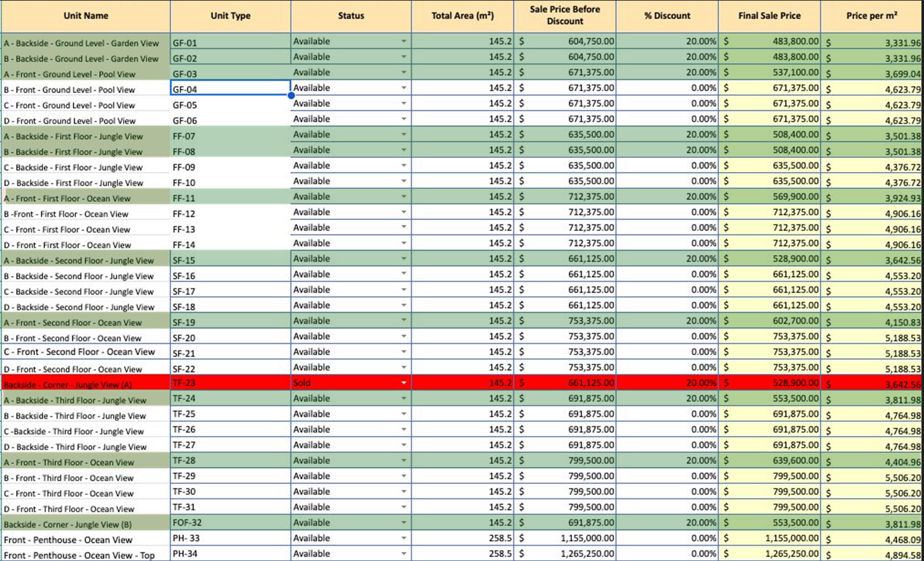This screenshot has width=924, height=561.
Task: Click the Sale Price Before Discount header
Action: pos(564,16)
